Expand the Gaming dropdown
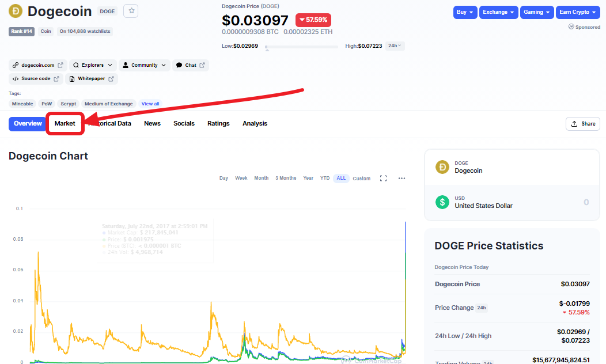Screen dimensions: 606x364 tap(537, 12)
